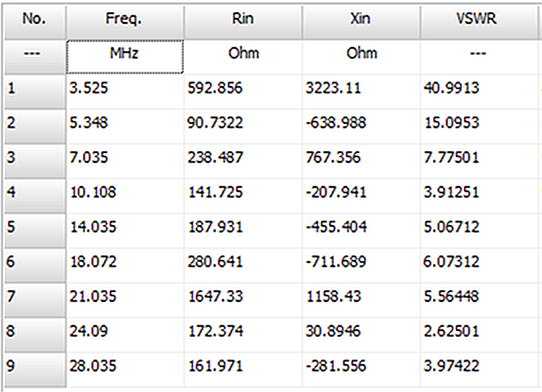This screenshot has height=392, width=542.
Task: Select the MHz unit cell under Freq.
Action: [x=125, y=57]
